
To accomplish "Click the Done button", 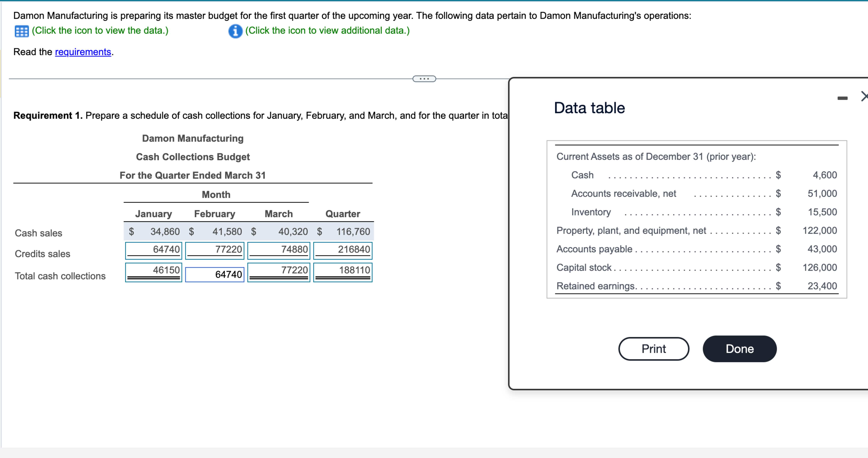I will pos(740,349).
